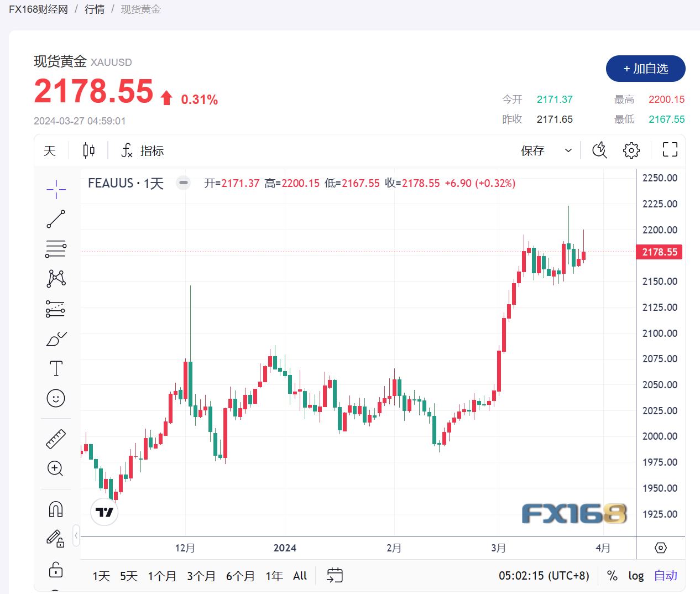Select the zoom-in tool

[x=55, y=469]
